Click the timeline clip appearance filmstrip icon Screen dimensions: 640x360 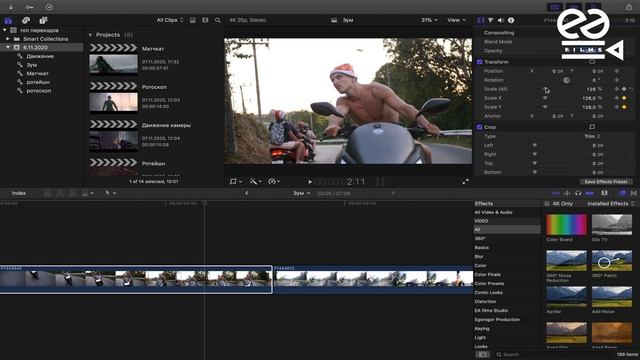(604, 193)
